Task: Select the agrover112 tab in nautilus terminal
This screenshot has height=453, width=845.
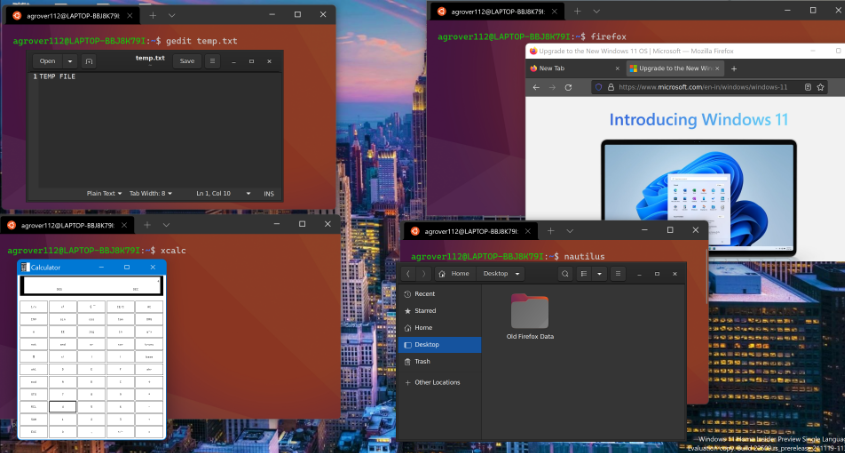Action: click(470, 231)
